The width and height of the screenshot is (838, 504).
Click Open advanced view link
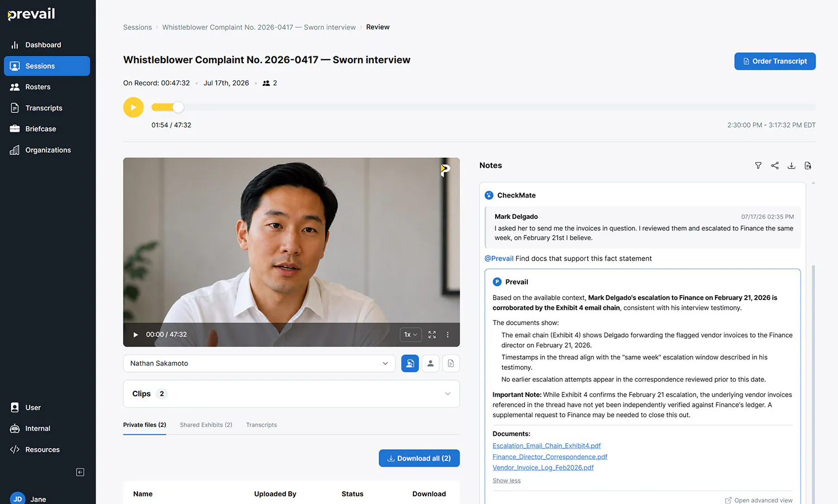click(759, 501)
